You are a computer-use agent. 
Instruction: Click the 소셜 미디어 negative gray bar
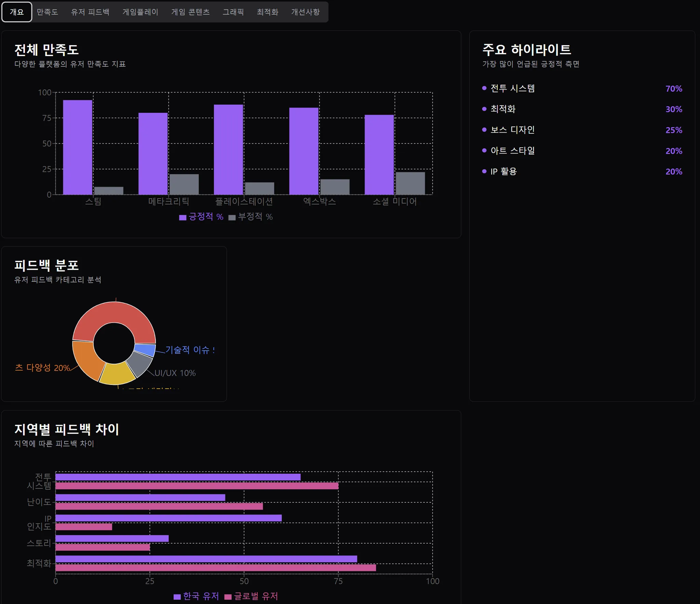point(410,183)
